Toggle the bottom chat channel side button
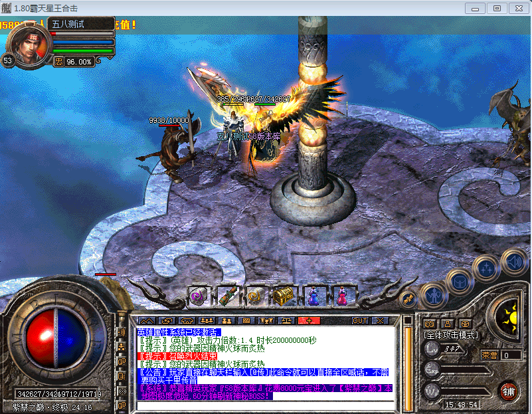The image size is (532, 414). pyautogui.click(x=122, y=405)
